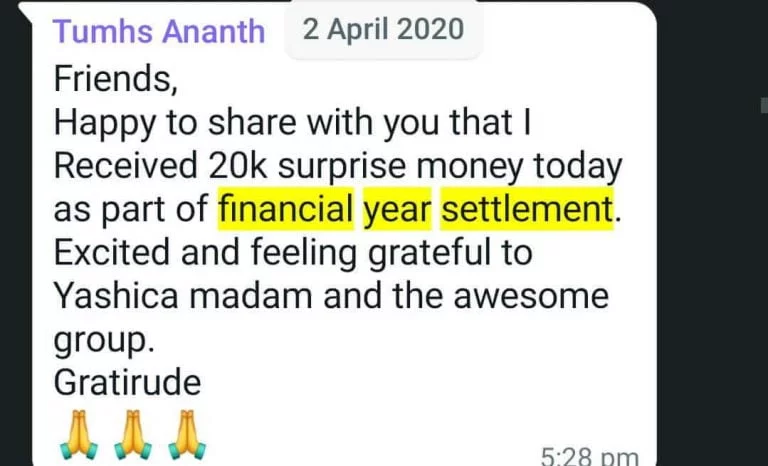This screenshot has width=768, height=466.
Task: Click the misspelled word Gratirude
Action: coord(126,382)
